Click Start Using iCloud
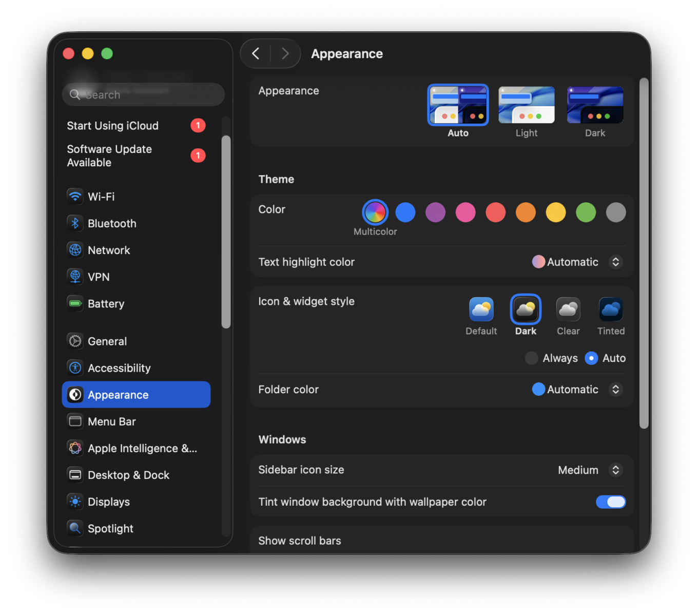Viewport: 698px width, 616px height. pyautogui.click(x=112, y=125)
